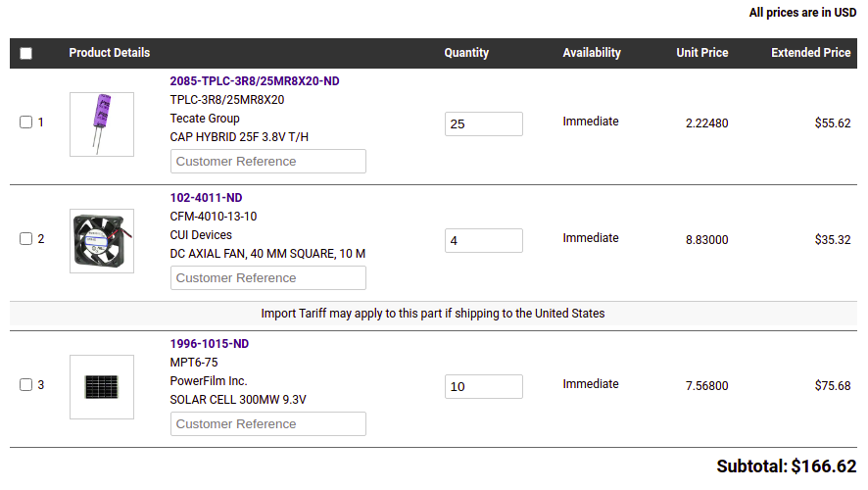Tick the checkbox for item 3
This screenshot has width=868, height=490.
coord(26,385)
